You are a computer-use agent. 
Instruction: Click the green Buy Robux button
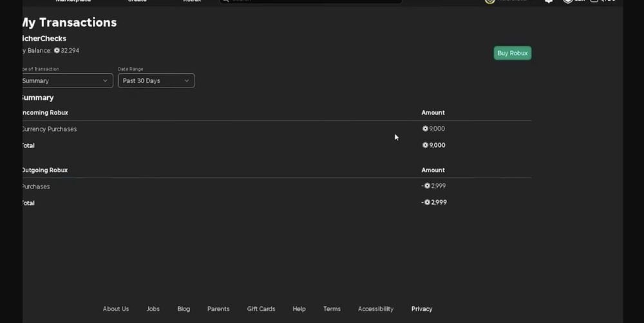512,53
